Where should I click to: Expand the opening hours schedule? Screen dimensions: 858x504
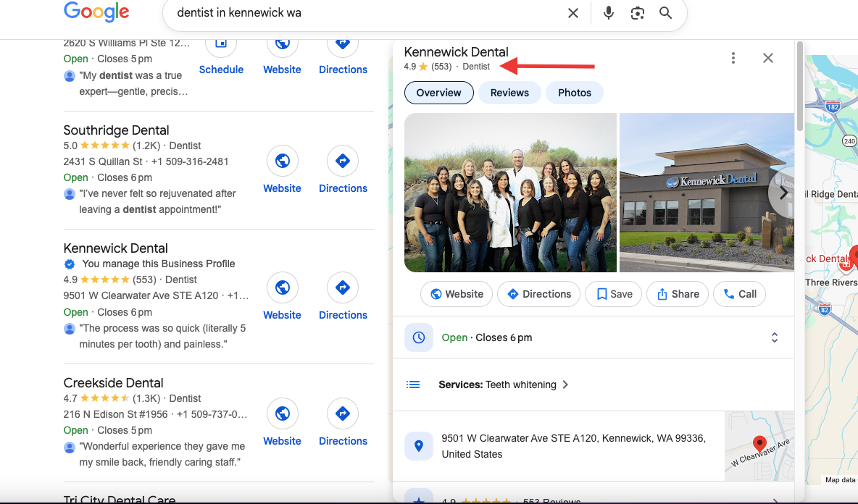click(774, 337)
